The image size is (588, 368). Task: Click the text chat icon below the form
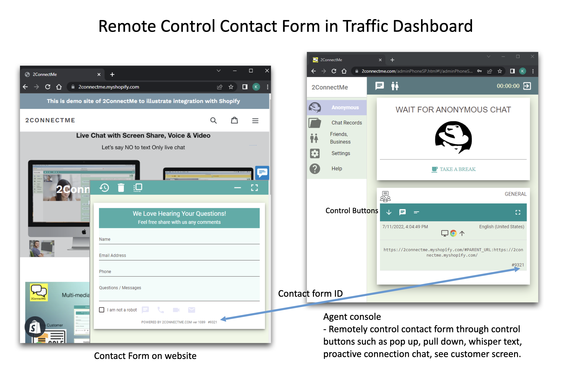(145, 310)
